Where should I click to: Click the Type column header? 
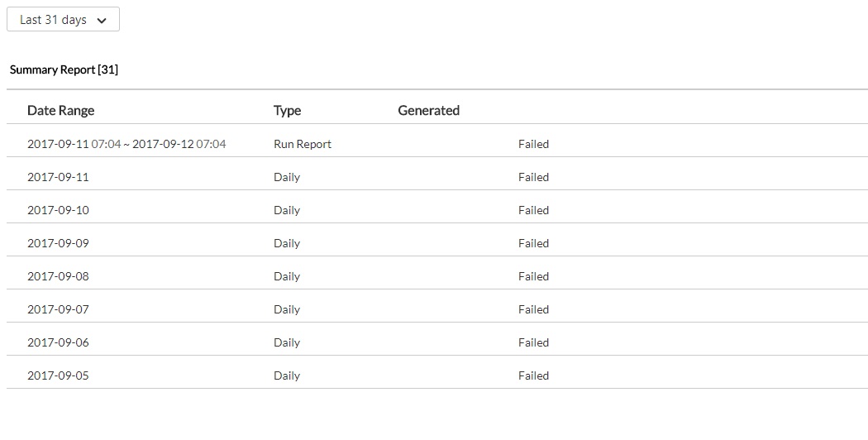[x=287, y=110]
